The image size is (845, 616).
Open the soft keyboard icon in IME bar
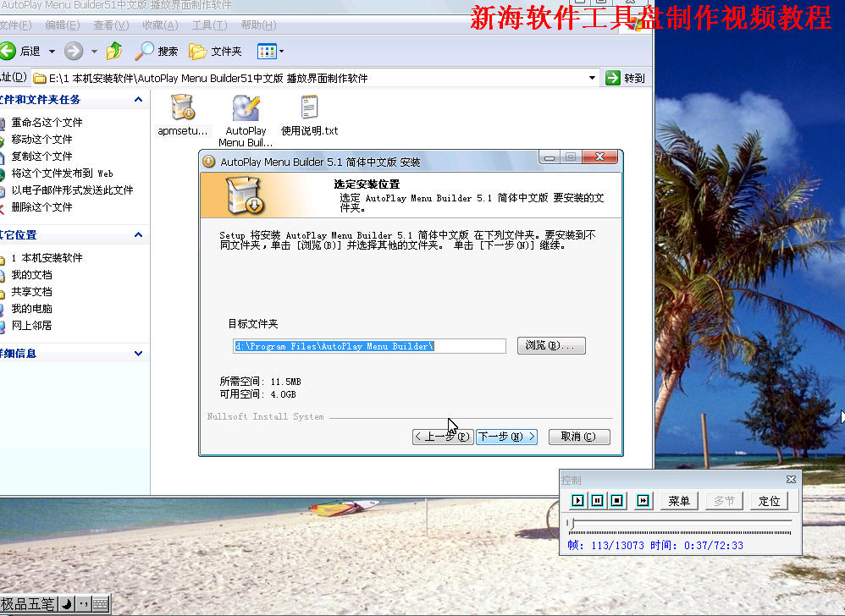click(x=101, y=604)
